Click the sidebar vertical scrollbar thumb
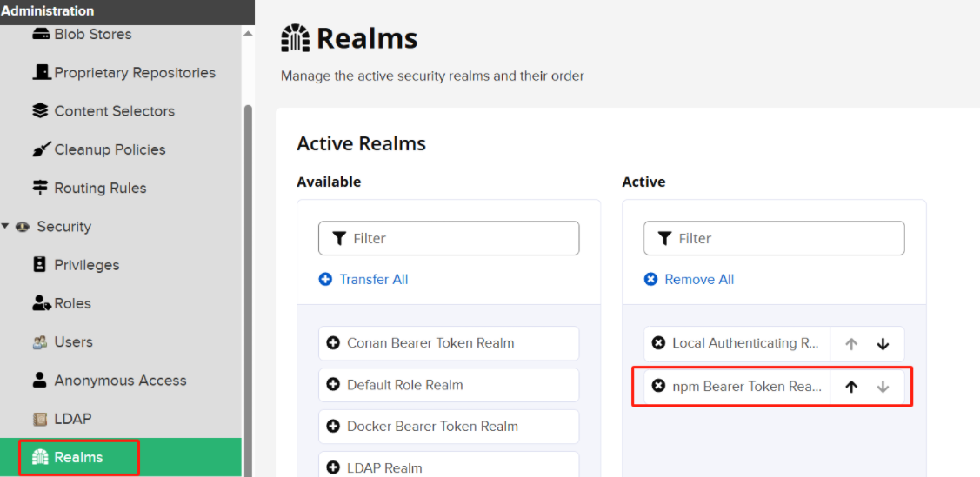 coord(248,290)
